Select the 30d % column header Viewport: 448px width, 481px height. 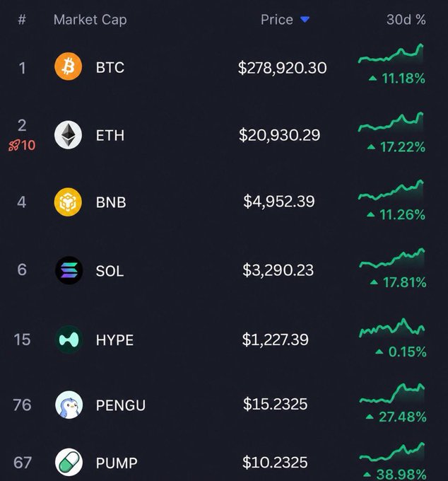[406, 20]
